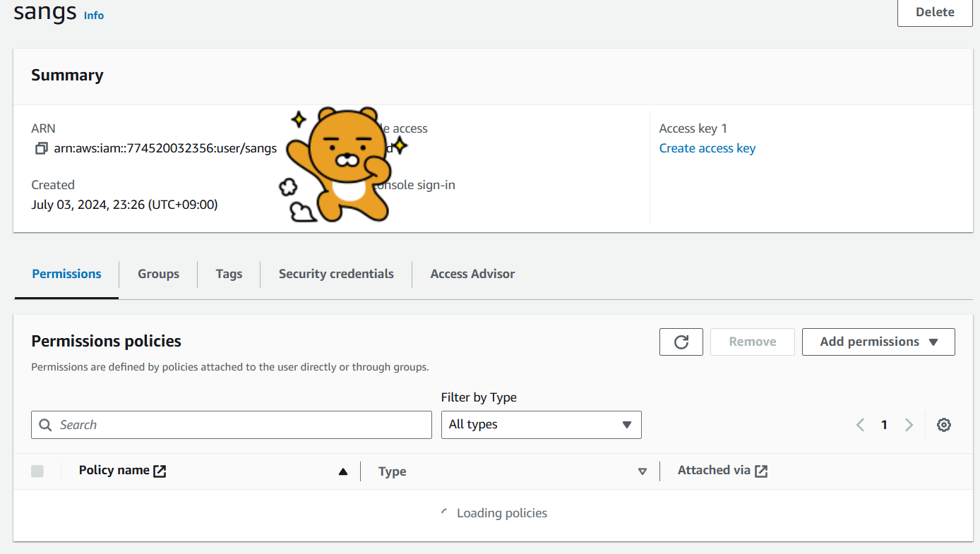The image size is (980, 554).
Task: Expand the Add permissions menu
Action: click(878, 342)
